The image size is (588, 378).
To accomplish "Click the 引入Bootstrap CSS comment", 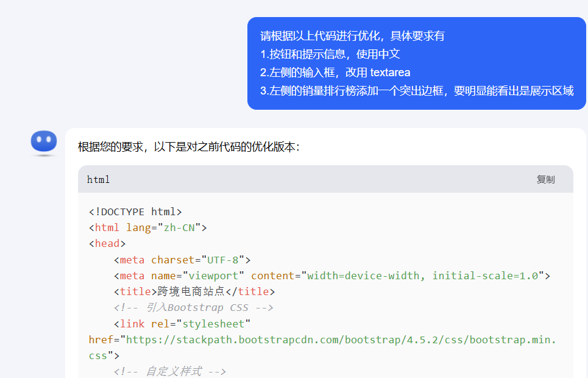I will click(x=195, y=307).
